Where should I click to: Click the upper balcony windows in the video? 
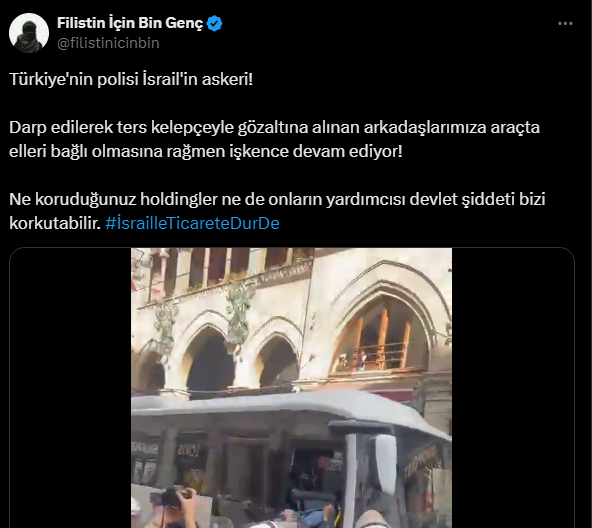pyautogui.click(x=227, y=266)
